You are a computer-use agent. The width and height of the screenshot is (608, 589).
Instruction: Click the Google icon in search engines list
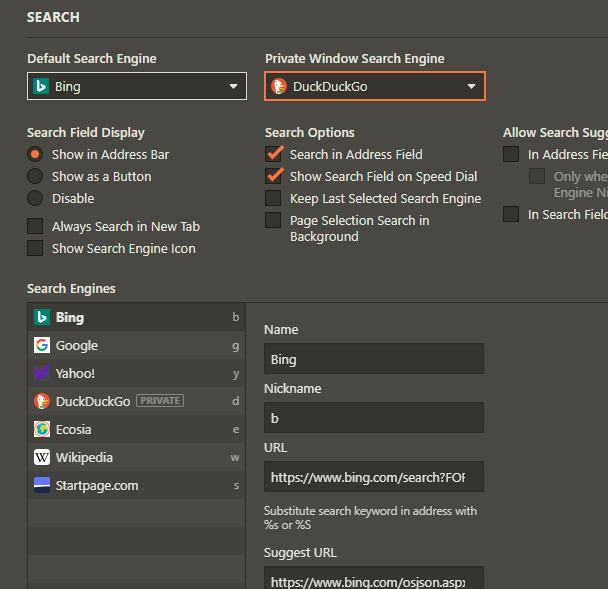point(42,345)
